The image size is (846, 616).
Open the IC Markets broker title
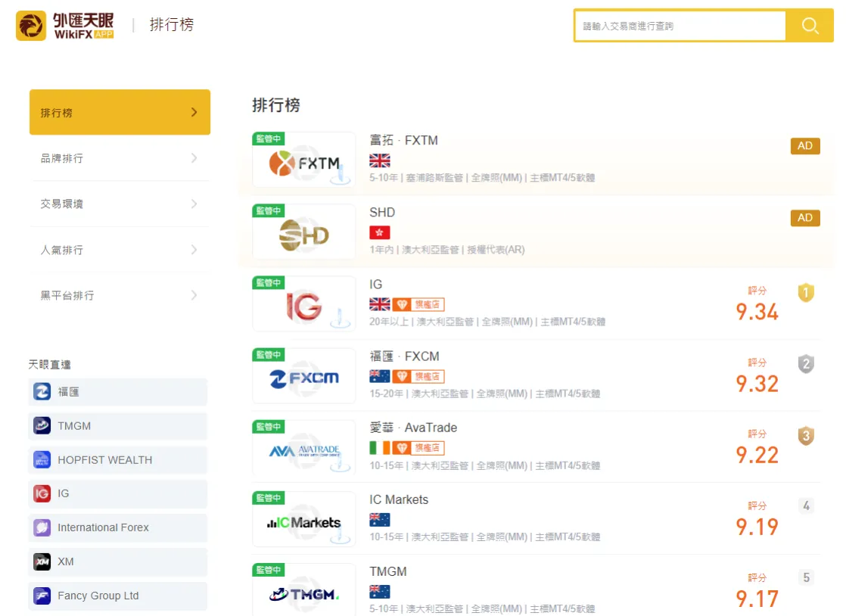(x=399, y=499)
